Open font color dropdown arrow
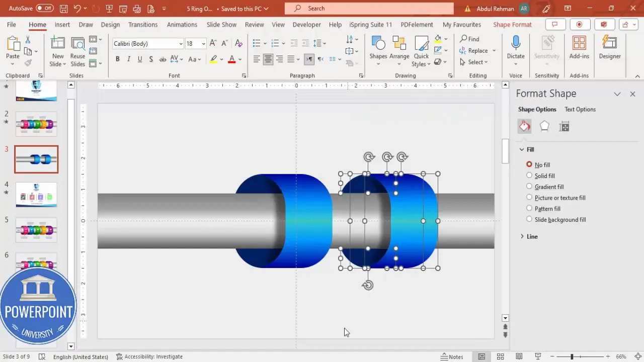Image resolution: width=644 pixels, height=362 pixels. [x=240, y=59]
